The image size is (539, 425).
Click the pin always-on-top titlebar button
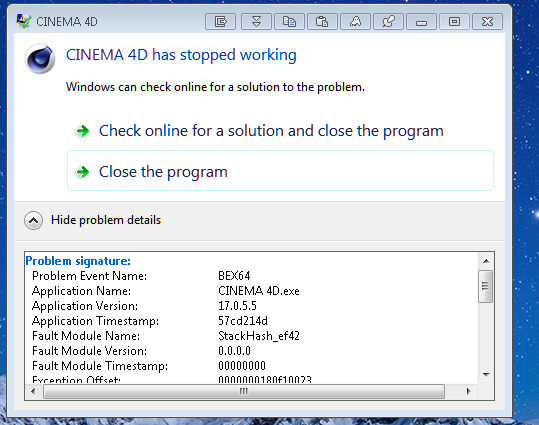[388, 22]
